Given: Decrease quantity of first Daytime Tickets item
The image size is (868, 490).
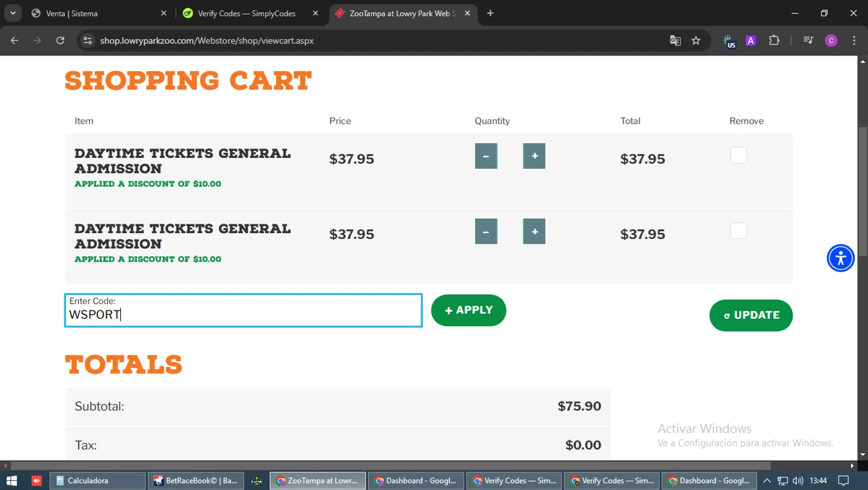Looking at the screenshot, I should coord(486,156).
